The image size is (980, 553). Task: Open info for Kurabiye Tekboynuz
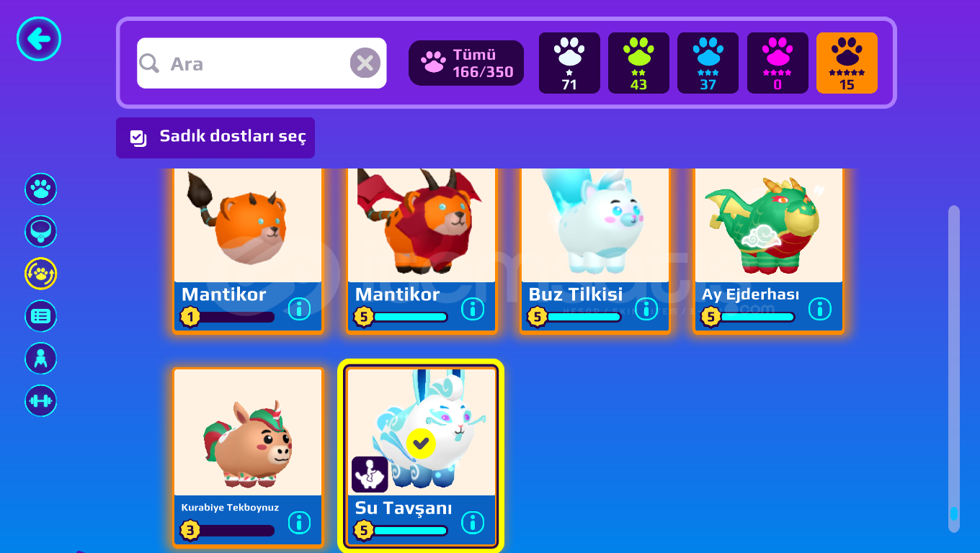[299, 523]
